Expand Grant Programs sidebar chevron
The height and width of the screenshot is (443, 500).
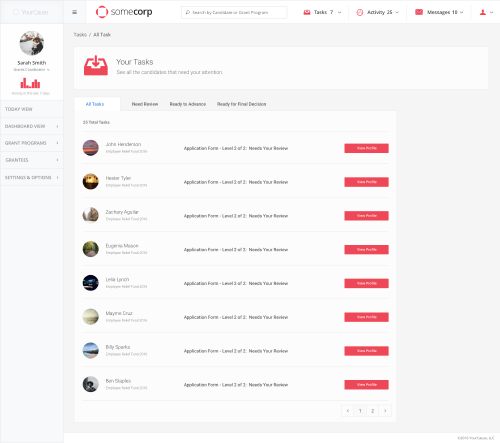[57, 143]
